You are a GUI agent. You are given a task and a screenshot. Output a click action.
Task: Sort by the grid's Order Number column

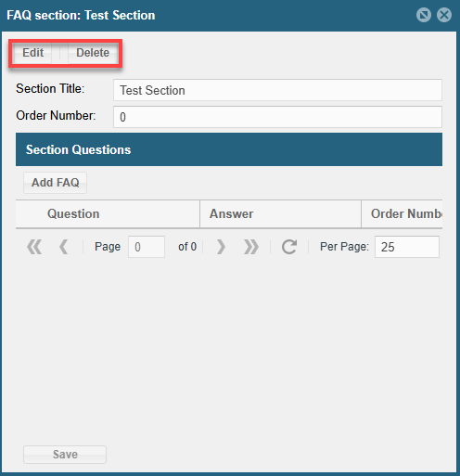(402, 213)
